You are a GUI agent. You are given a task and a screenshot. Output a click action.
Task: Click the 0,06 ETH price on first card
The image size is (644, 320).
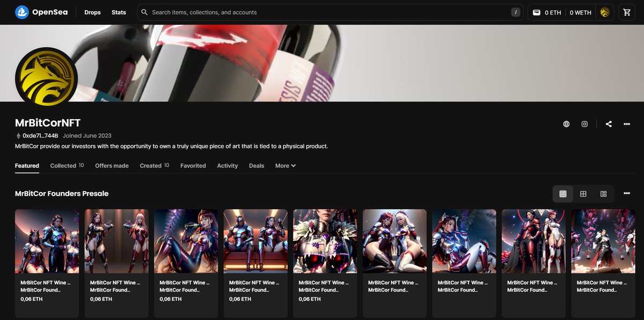(x=31, y=299)
